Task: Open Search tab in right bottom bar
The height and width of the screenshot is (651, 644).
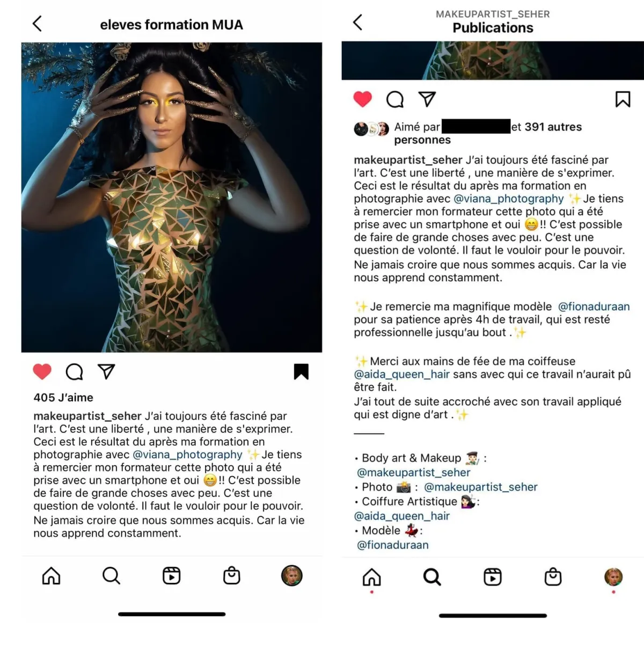Action: (x=432, y=577)
